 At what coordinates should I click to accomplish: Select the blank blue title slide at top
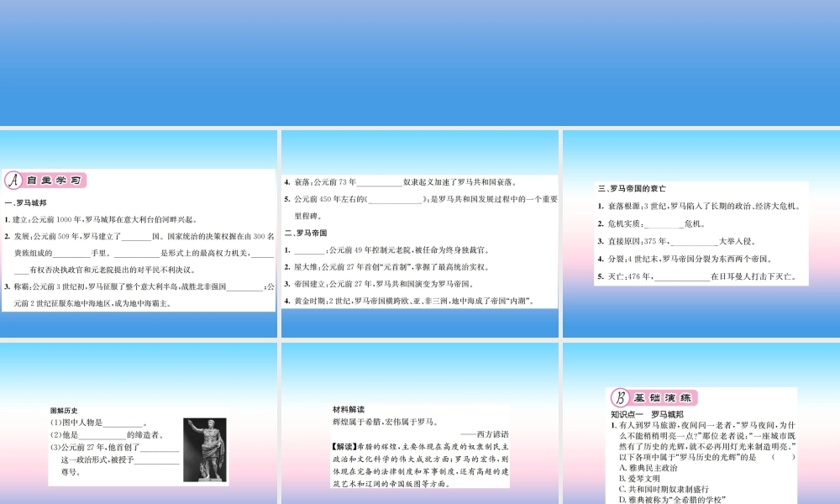pos(420,63)
